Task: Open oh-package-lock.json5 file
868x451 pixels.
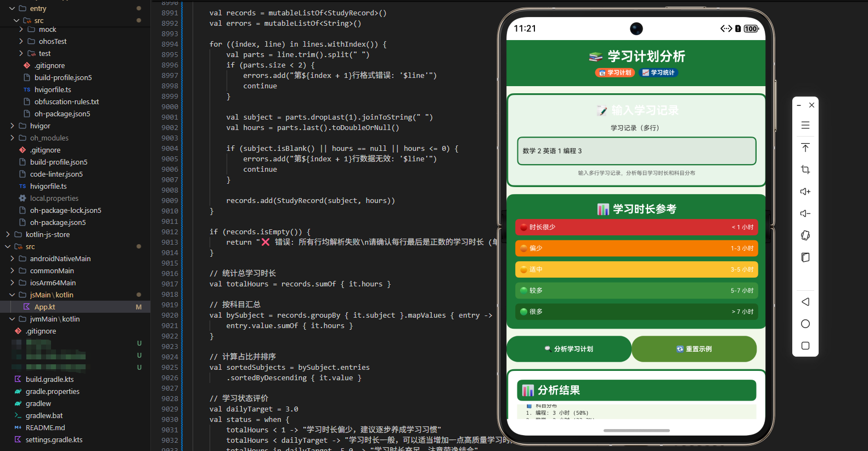Action: click(66, 210)
